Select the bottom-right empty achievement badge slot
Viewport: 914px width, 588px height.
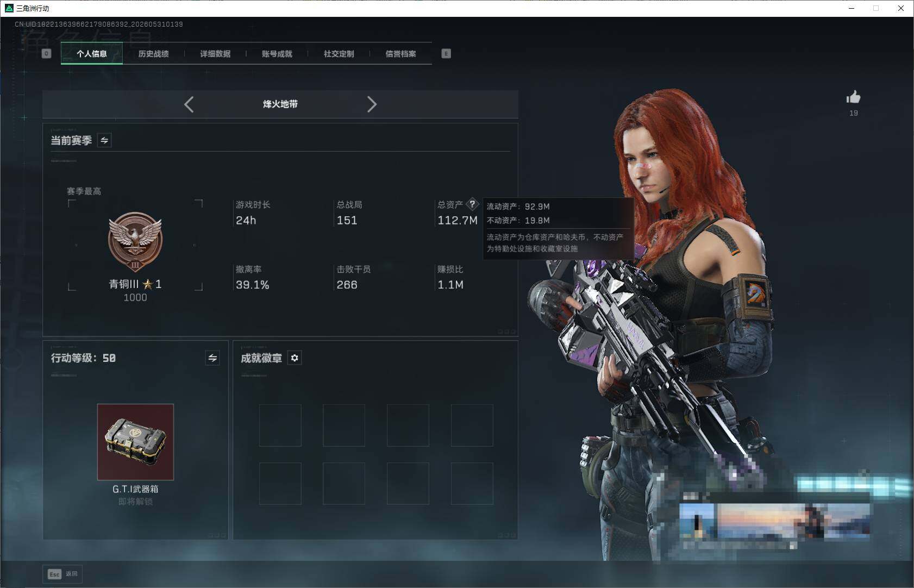pyautogui.click(x=472, y=484)
